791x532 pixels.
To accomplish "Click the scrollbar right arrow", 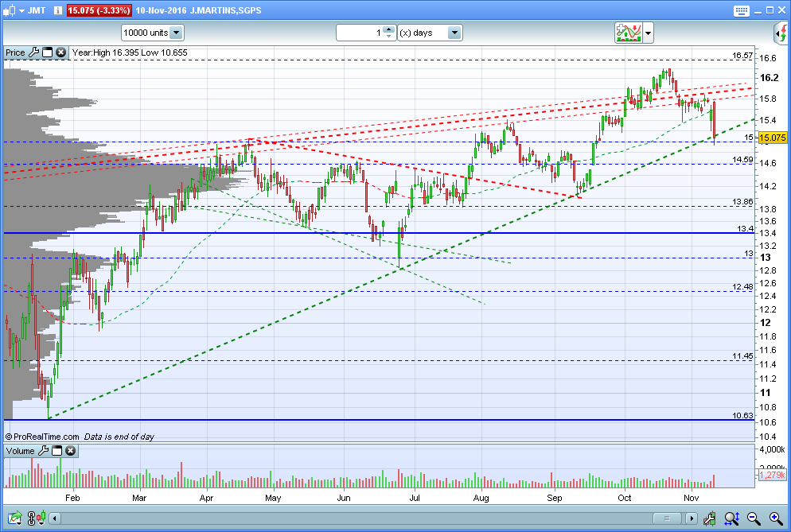I will 691,518.
